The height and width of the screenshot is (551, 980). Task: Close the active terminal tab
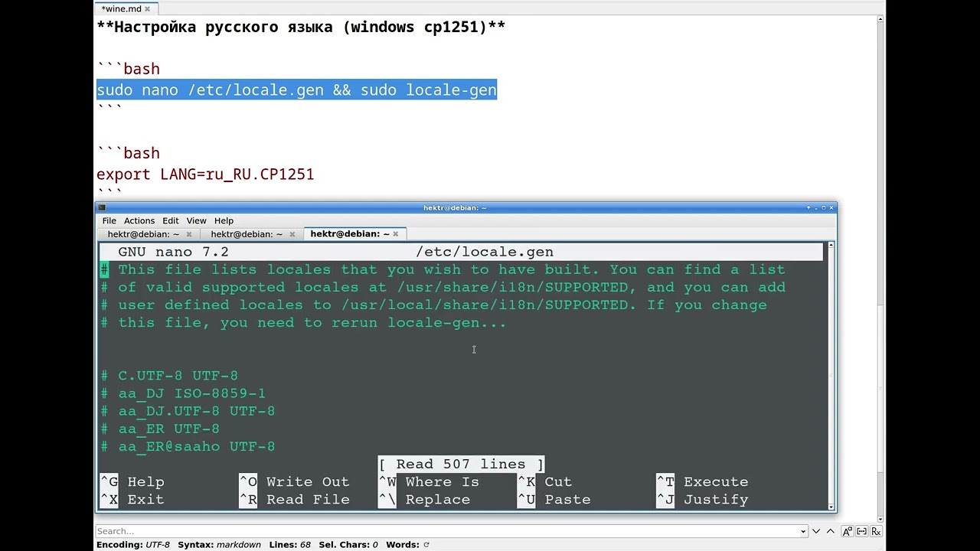coord(395,234)
